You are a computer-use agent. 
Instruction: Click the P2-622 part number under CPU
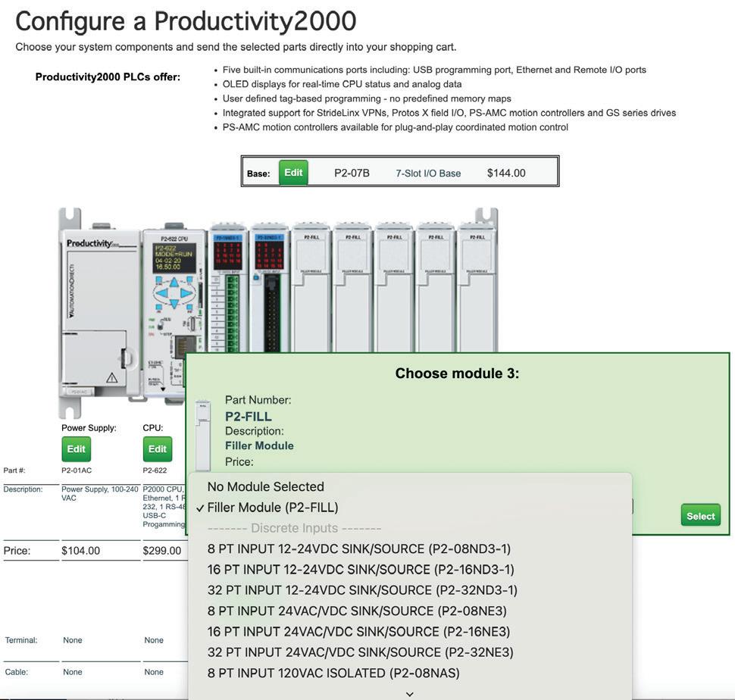click(x=155, y=470)
